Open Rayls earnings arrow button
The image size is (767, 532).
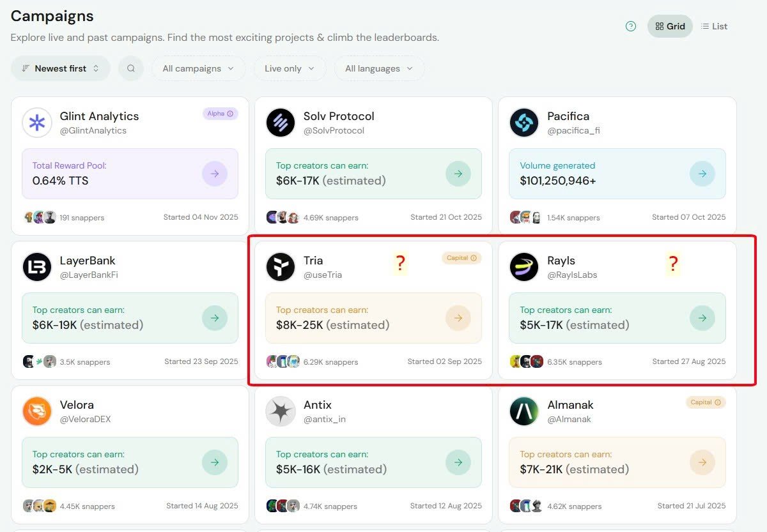click(702, 318)
